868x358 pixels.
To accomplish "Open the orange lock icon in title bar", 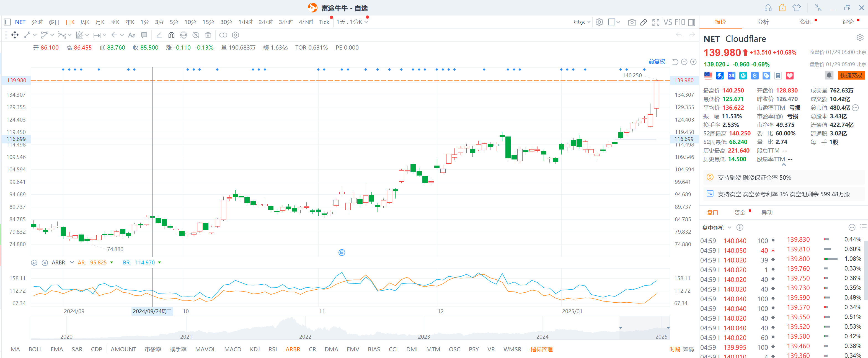I will pyautogui.click(x=782, y=8).
